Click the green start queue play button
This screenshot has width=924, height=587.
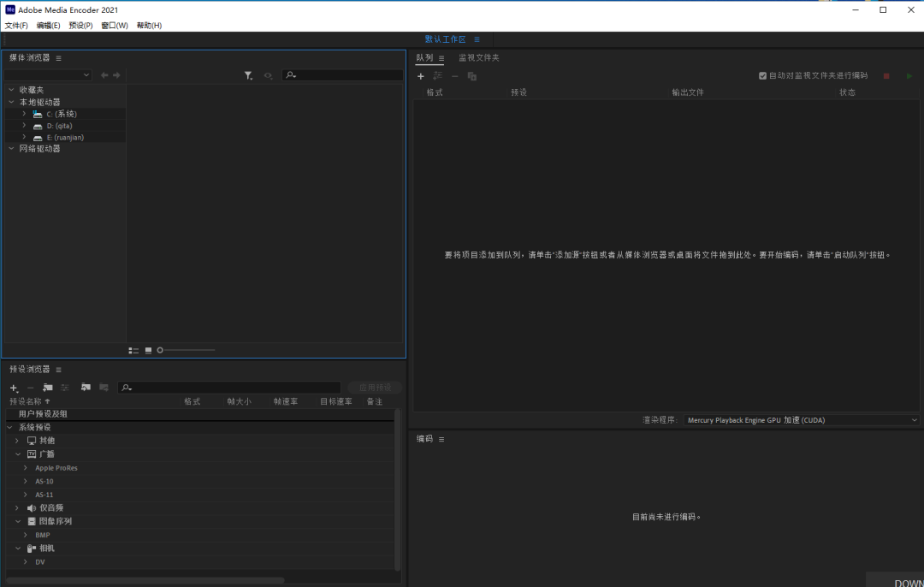(x=909, y=76)
